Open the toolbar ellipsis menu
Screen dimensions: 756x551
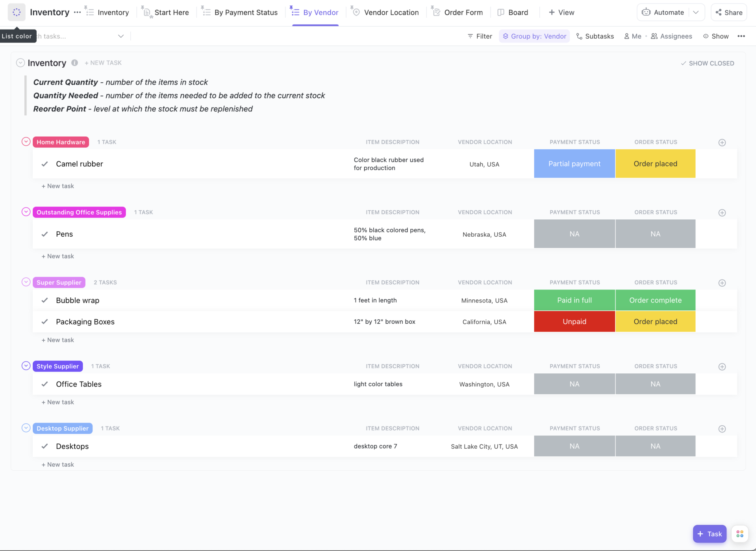742,36
